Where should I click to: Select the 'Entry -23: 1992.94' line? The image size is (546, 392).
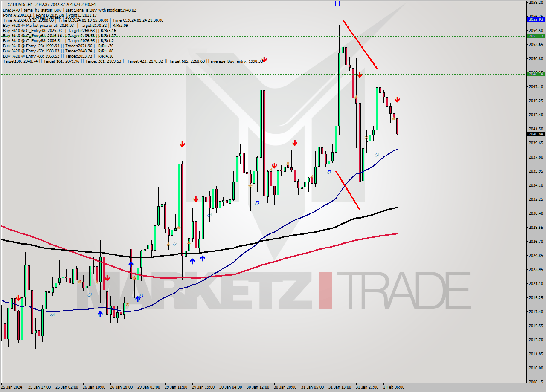[x=58, y=46]
